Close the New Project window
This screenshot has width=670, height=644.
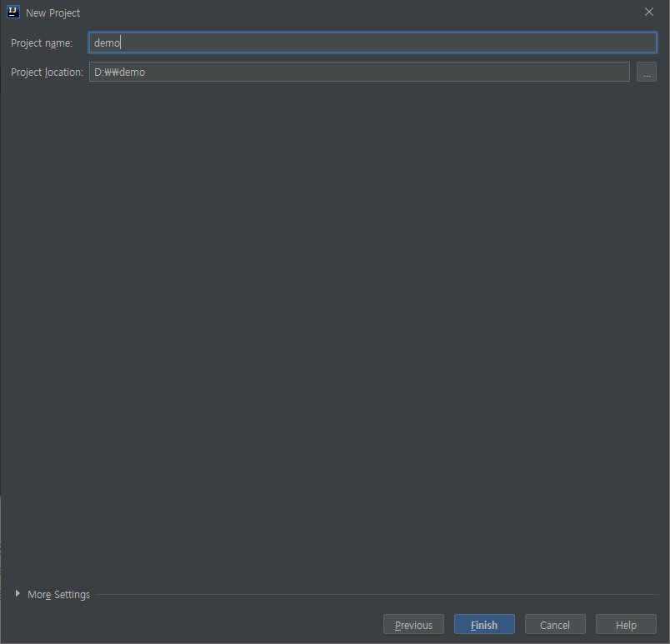[648, 12]
